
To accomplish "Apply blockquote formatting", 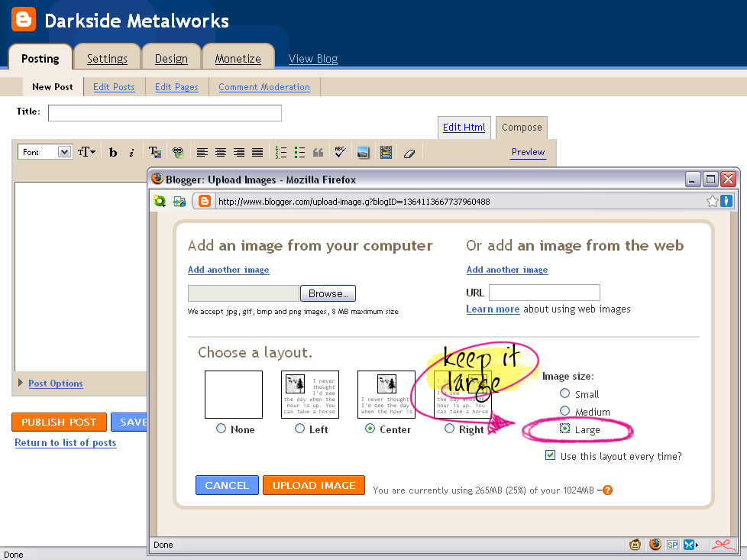I will point(318,153).
